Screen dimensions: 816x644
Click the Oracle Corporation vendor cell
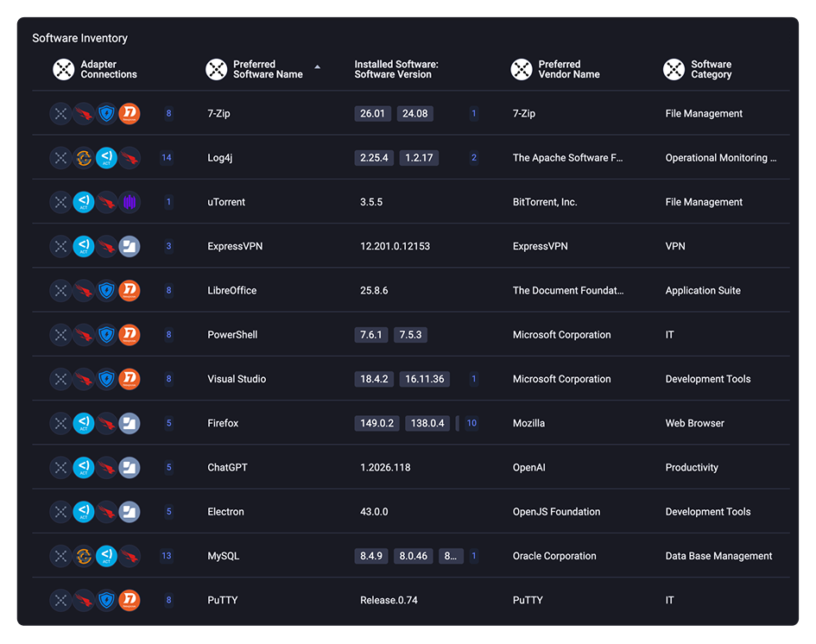click(554, 556)
